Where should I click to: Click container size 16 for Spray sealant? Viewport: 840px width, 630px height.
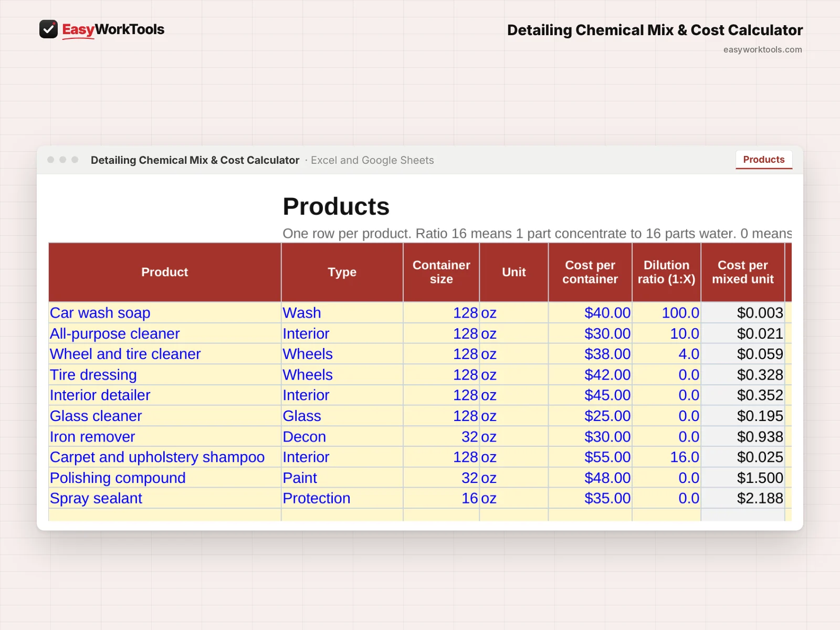click(x=441, y=498)
